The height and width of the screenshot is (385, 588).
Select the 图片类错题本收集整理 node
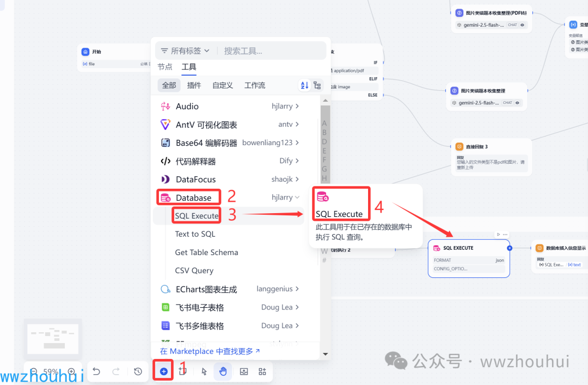[x=487, y=96]
